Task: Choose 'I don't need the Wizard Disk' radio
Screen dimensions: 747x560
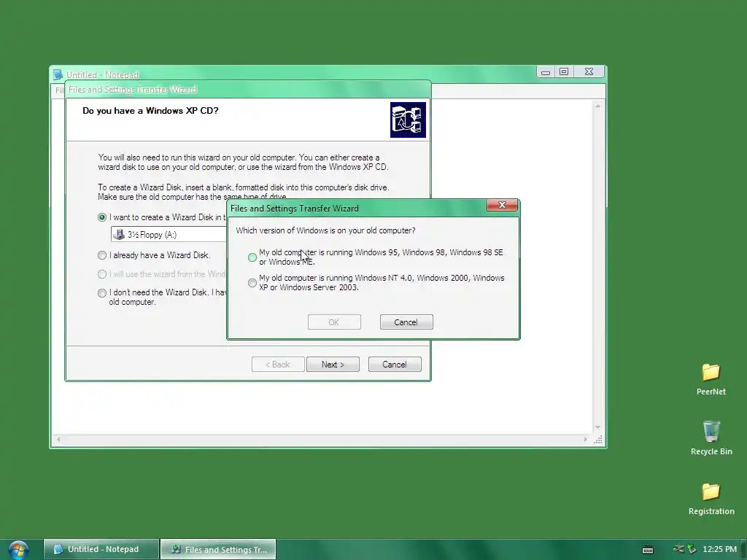Action: click(x=102, y=293)
